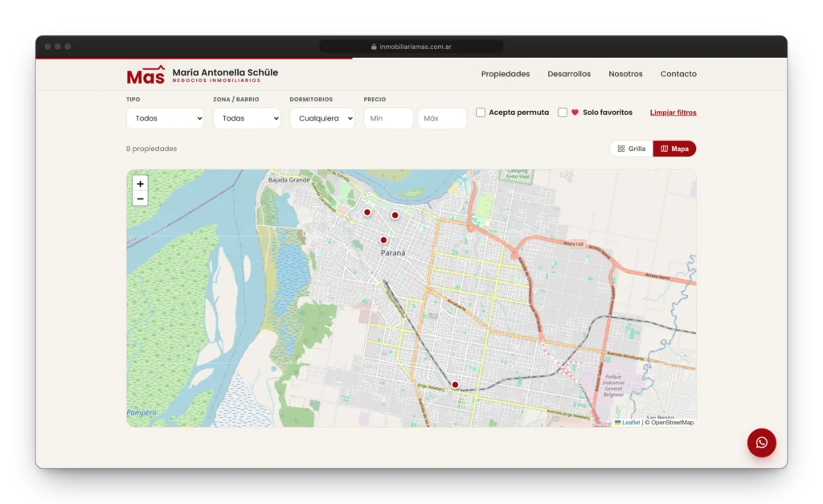
Task: Click the 8 propiedades count text
Action: [151, 149]
